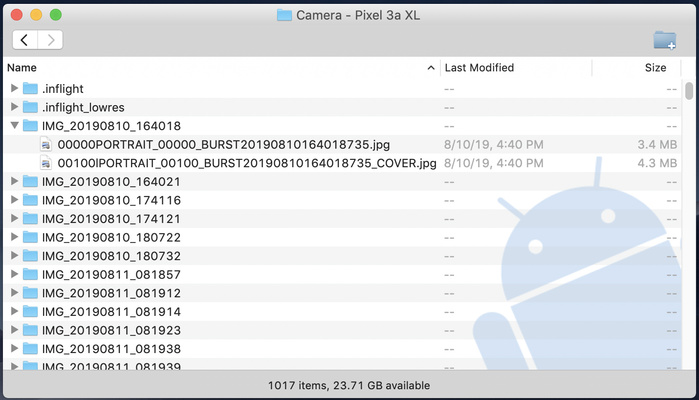Viewport: 699px width, 400px height.
Task: Collapse the IMG_20190810_164018 folder
Action: coord(14,126)
